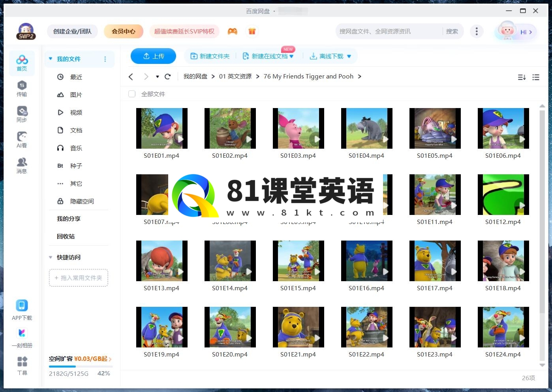Open the Hi profile chevron
Screen dimensions: 552x392
tap(530, 32)
